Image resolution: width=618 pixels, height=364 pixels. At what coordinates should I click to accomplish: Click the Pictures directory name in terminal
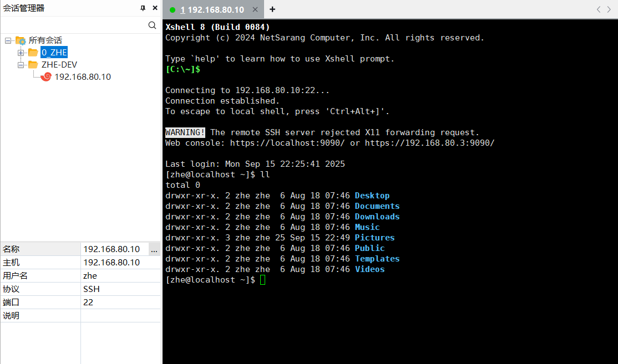point(375,238)
